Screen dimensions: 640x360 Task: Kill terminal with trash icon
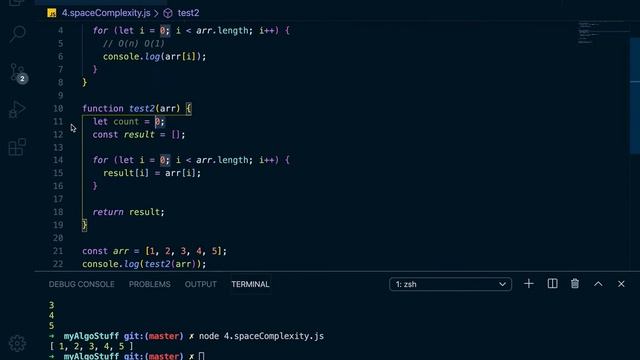pyautogui.click(x=575, y=284)
